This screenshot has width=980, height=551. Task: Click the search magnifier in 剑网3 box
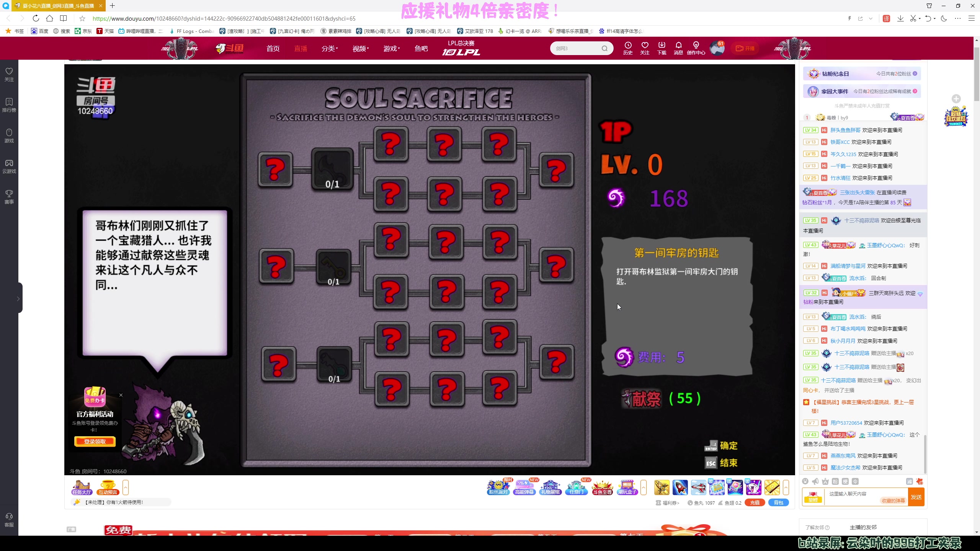[x=604, y=49]
